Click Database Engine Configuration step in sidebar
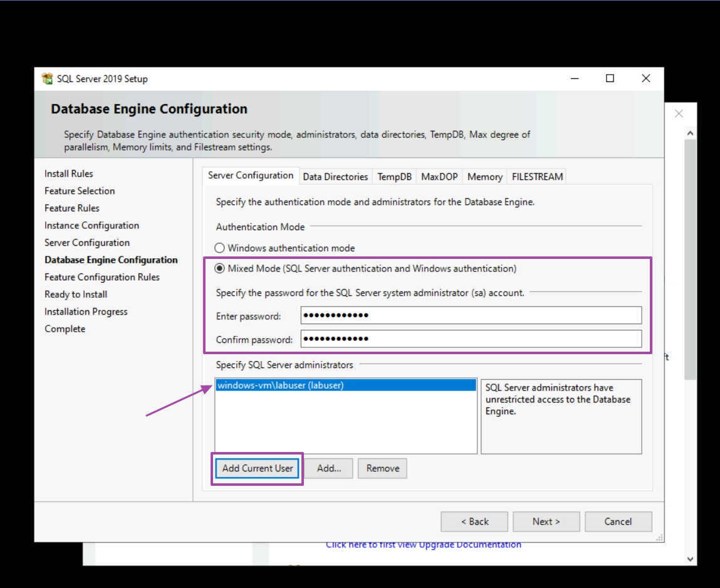720x588 pixels. tap(111, 260)
